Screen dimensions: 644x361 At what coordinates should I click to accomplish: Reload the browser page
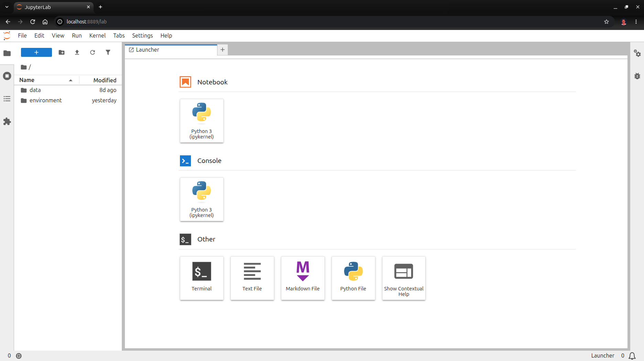click(x=33, y=22)
